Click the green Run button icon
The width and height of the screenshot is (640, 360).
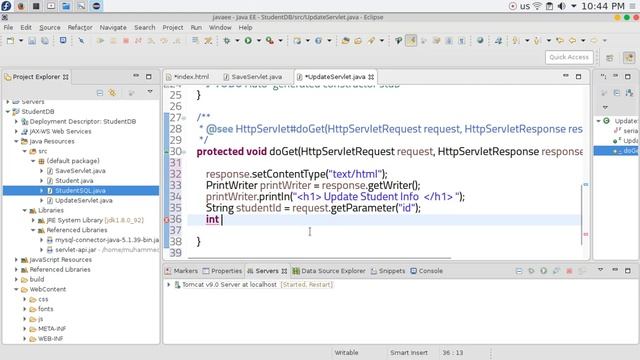(248, 41)
